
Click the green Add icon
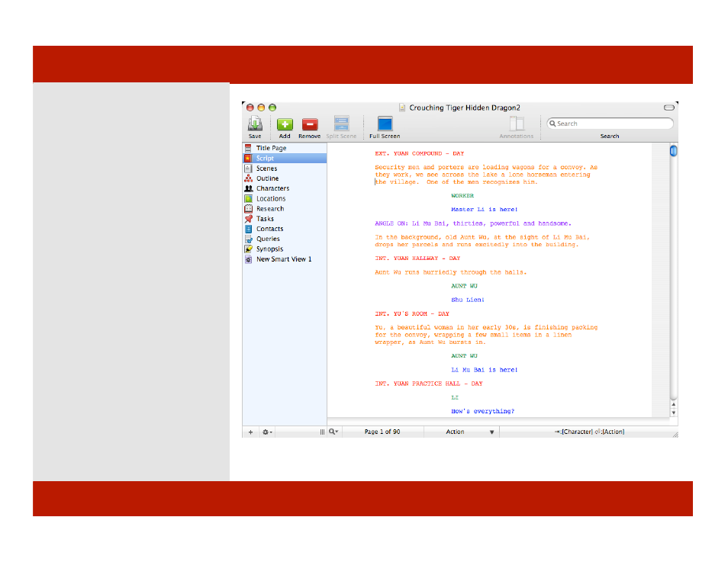pyautogui.click(x=285, y=124)
